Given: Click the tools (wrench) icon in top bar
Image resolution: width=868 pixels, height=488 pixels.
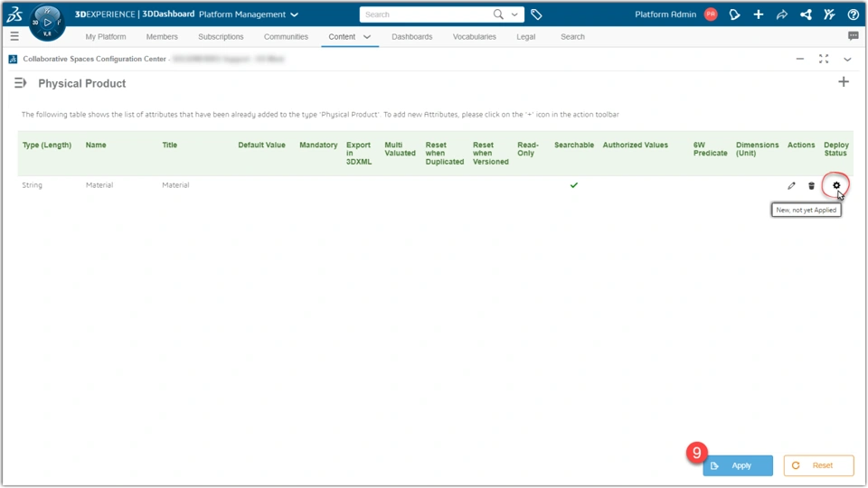Looking at the screenshot, I should point(829,14).
